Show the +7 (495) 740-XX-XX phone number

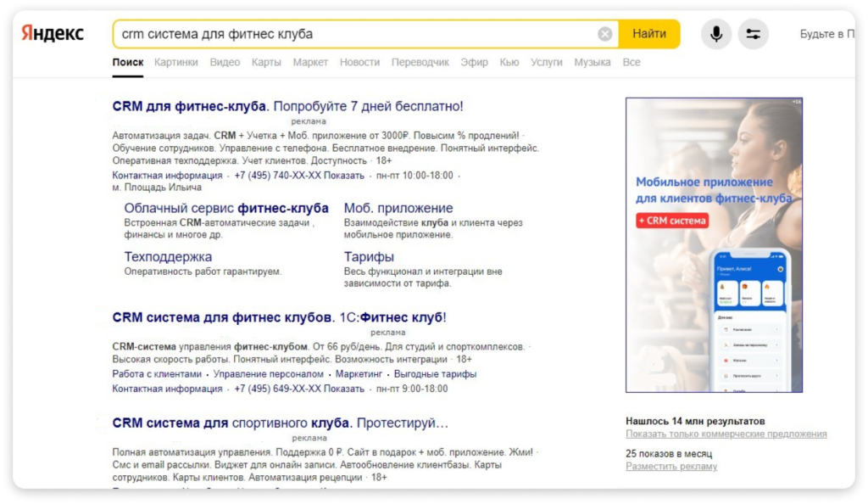(x=299, y=176)
